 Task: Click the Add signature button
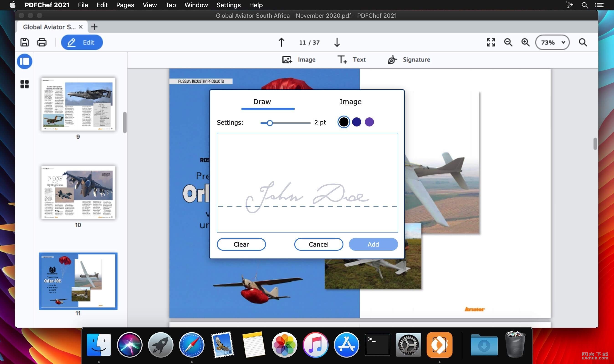tap(373, 244)
